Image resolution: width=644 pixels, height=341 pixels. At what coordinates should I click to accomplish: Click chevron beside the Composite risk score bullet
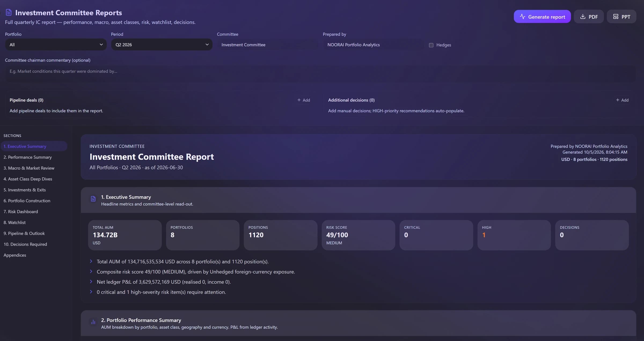(x=91, y=271)
